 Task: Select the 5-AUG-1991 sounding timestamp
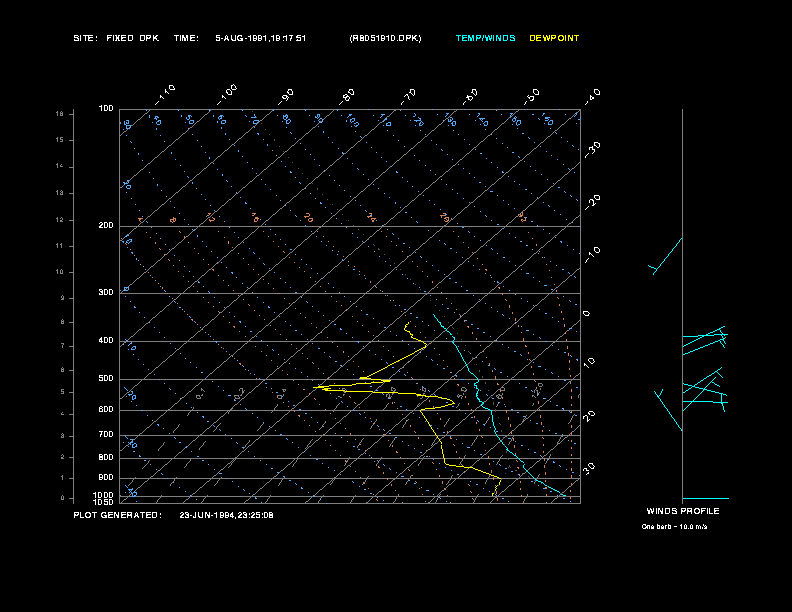tap(261, 38)
